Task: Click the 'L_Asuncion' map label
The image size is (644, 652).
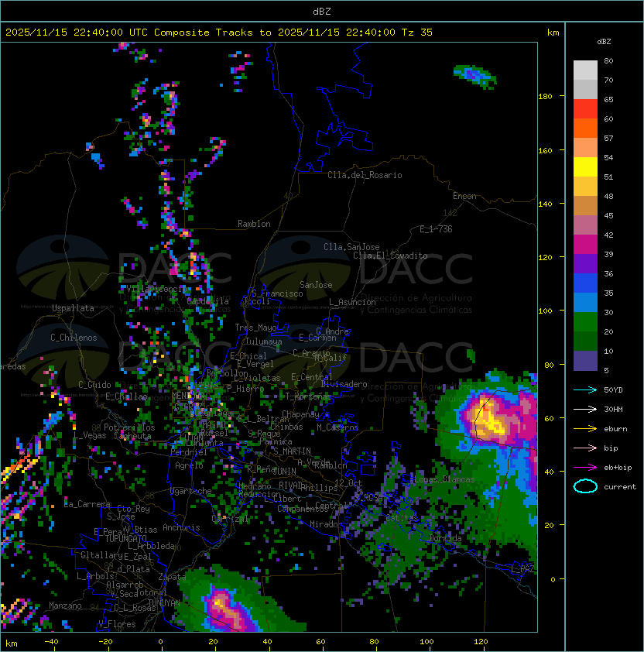Action: coord(352,302)
